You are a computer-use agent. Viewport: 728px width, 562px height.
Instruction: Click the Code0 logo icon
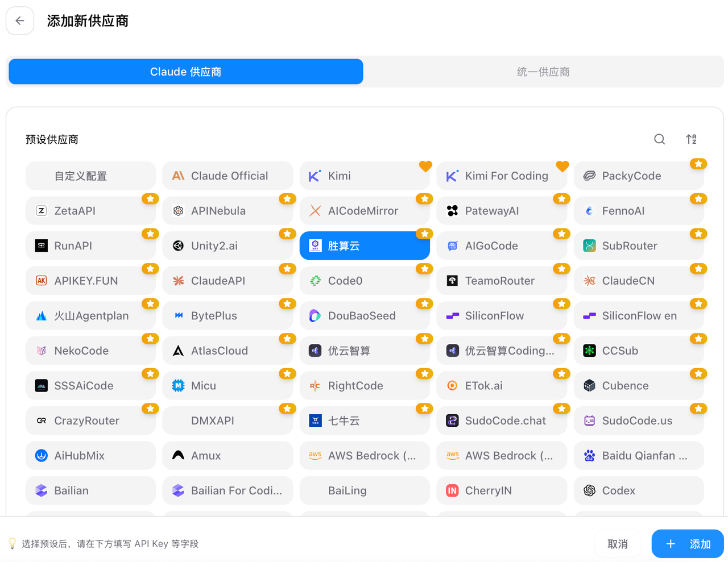pyautogui.click(x=315, y=281)
